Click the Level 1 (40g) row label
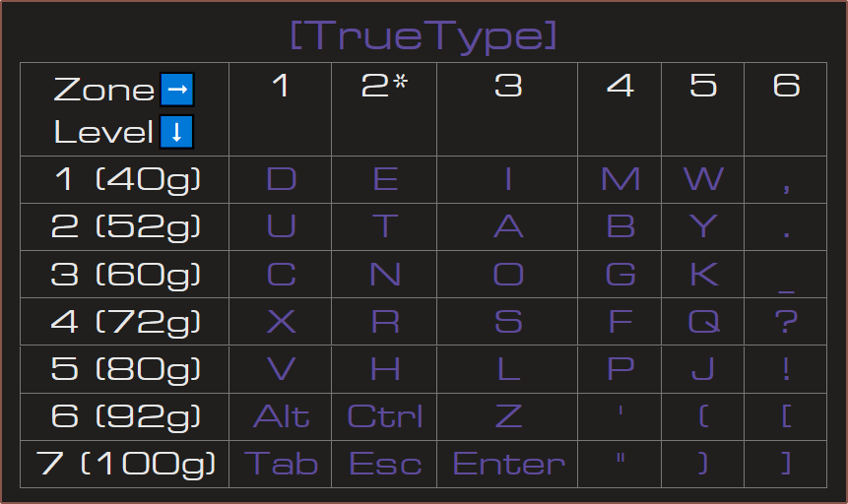Image resolution: width=848 pixels, height=504 pixels. (x=125, y=180)
